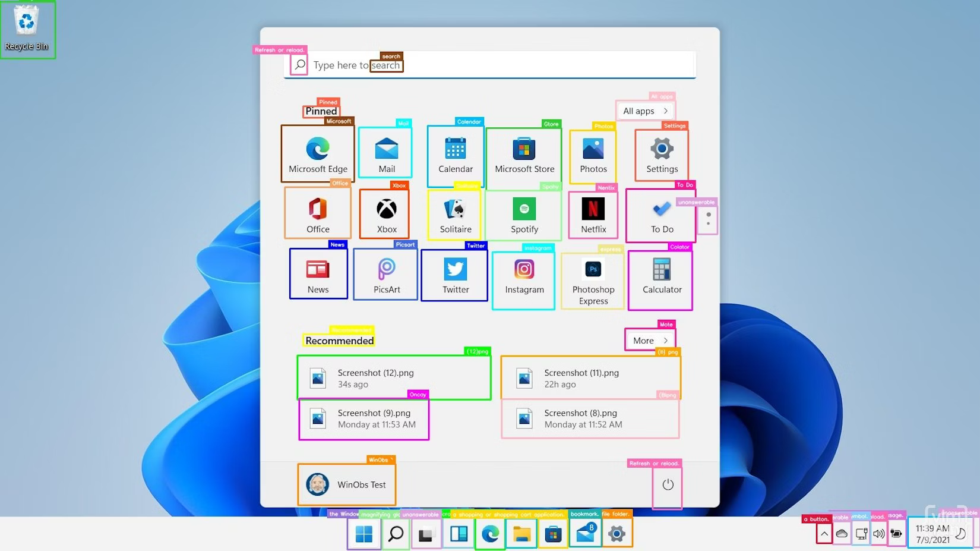Expand More recommended items

point(650,341)
